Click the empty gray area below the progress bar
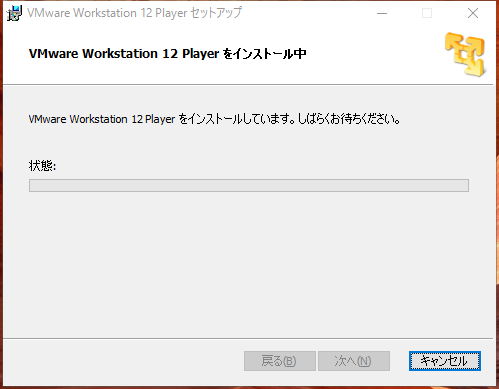 coord(249,263)
